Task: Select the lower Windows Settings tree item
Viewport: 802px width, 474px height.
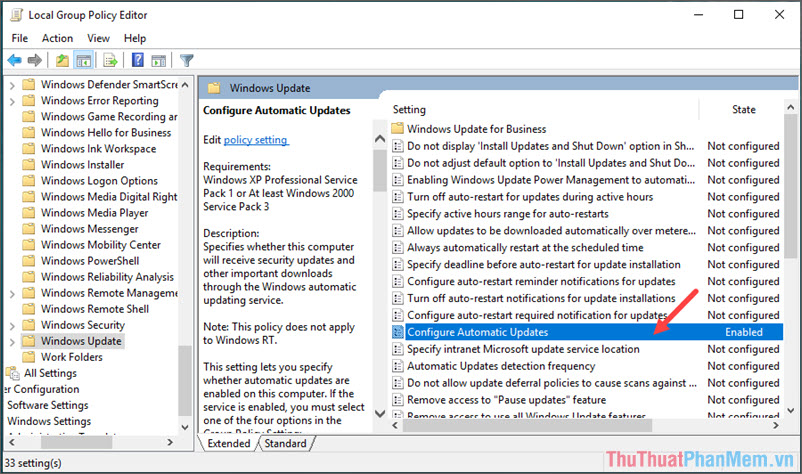Action: click(49, 421)
